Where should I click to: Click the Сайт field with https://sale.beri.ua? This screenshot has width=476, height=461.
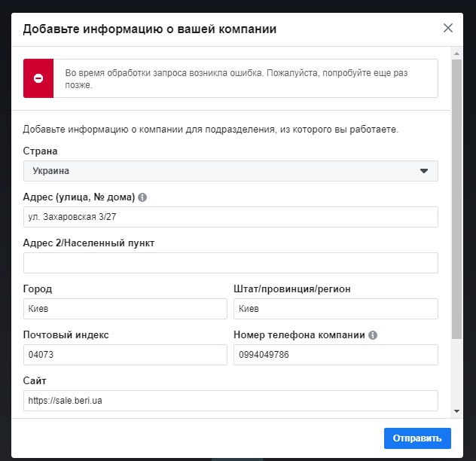pyautogui.click(x=230, y=401)
